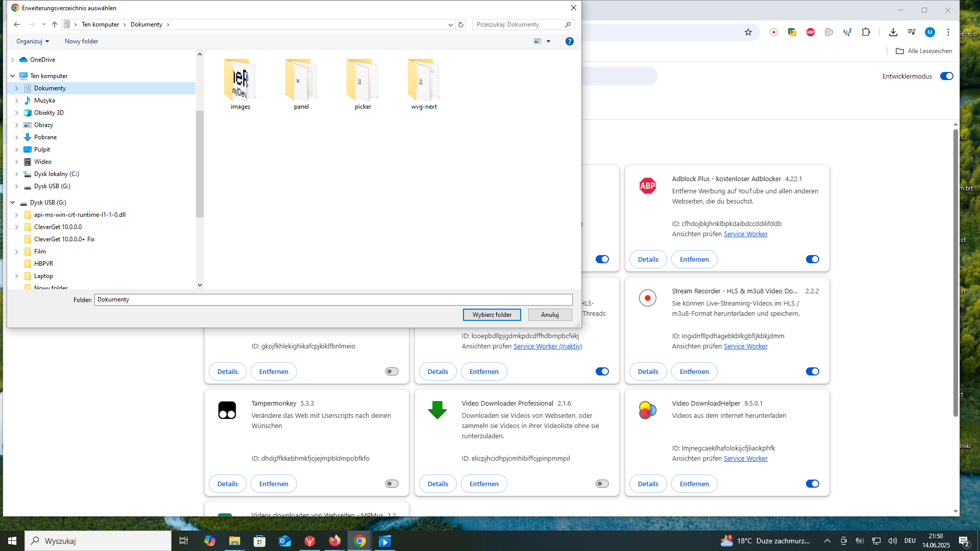This screenshot has height=551, width=980.
Task: Go up one folder level
Action: pyautogui.click(x=55, y=24)
